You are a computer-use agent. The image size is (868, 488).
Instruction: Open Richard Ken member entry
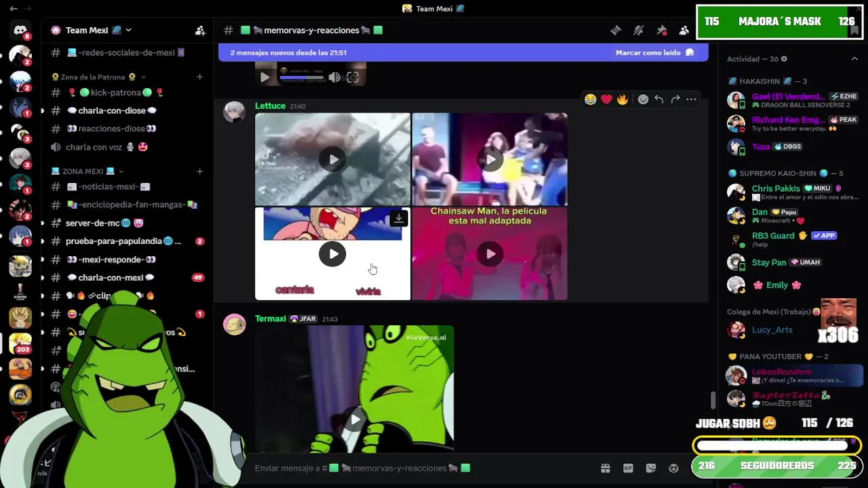pyautogui.click(x=793, y=123)
